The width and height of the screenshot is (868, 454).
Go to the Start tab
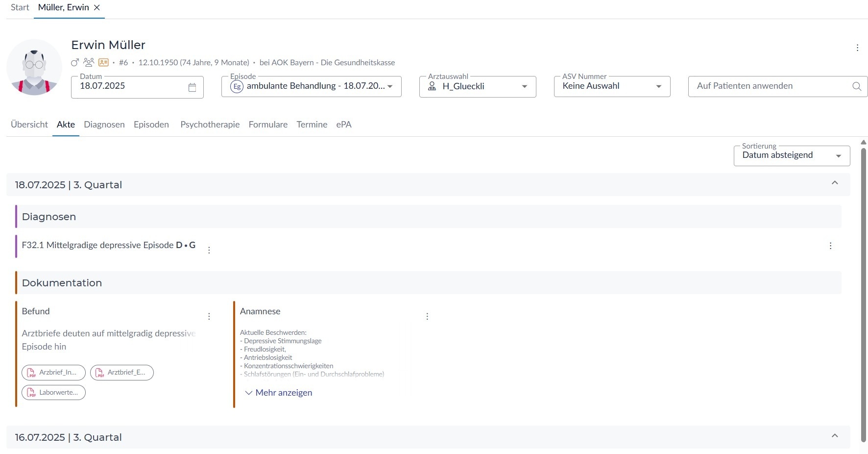[x=20, y=7]
